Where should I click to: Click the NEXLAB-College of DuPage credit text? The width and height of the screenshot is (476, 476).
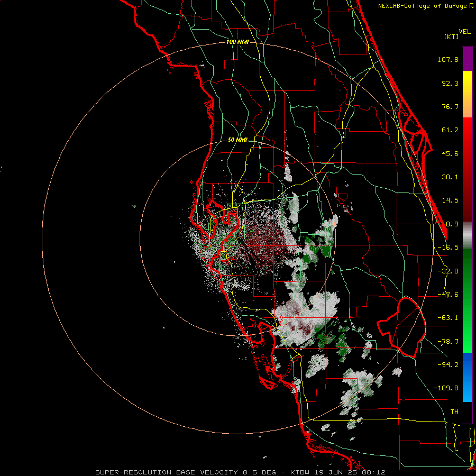[425, 6]
